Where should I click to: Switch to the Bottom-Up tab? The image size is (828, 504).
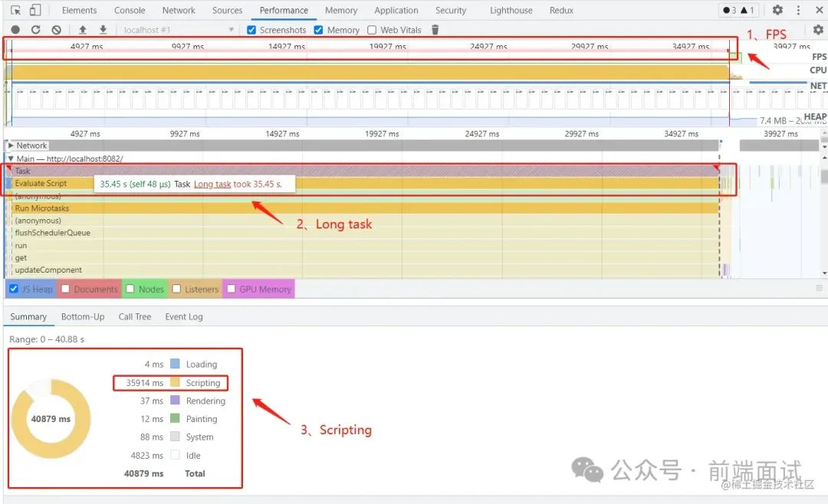pos(83,316)
